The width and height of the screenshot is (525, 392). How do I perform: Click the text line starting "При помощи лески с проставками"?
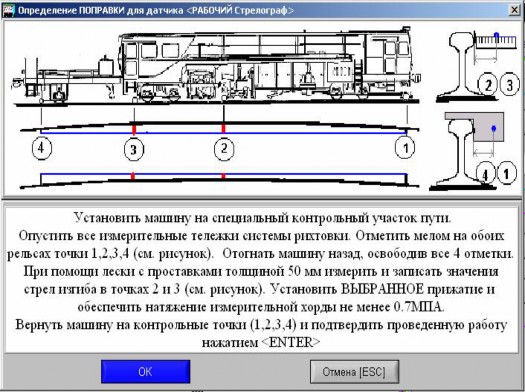point(261,271)
